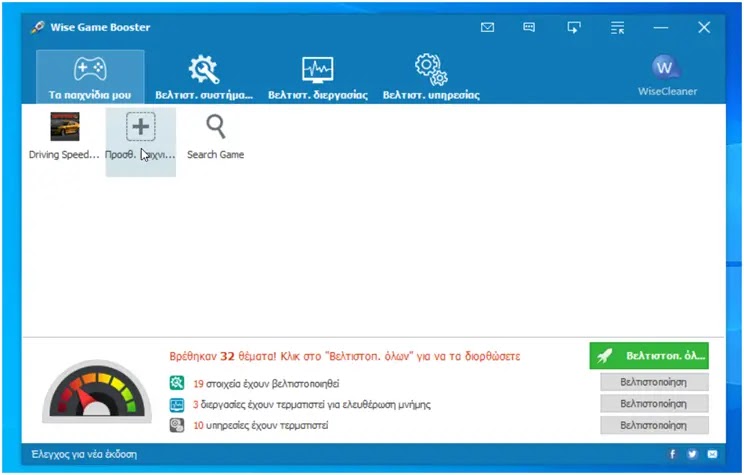Viewport: 744px width, 475px height.
Task: Click the email icon in status bar
Action: click(712, 454)
